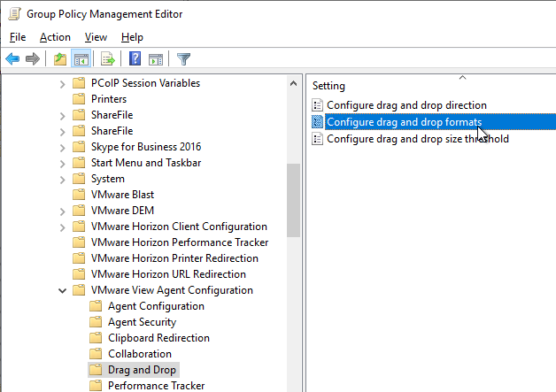Image resolution: width=556 pixels, height=392 pixels.
Task: Click the Skype for Business 2016 folder icon
Action: [x=79, y=147]
